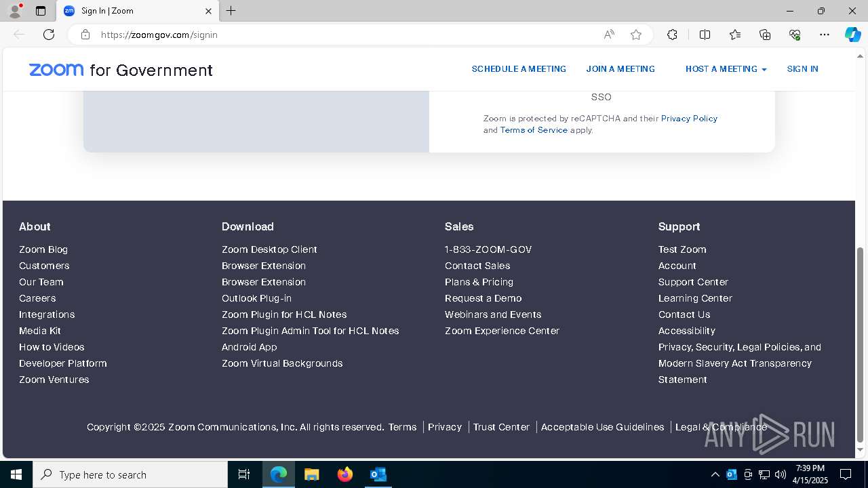Image resolution: width=868 pixels, height=488 pixels.
Task: Open Zoom Plugin Admin Tool for HCL Notes
Action: [x=310, y=331]
